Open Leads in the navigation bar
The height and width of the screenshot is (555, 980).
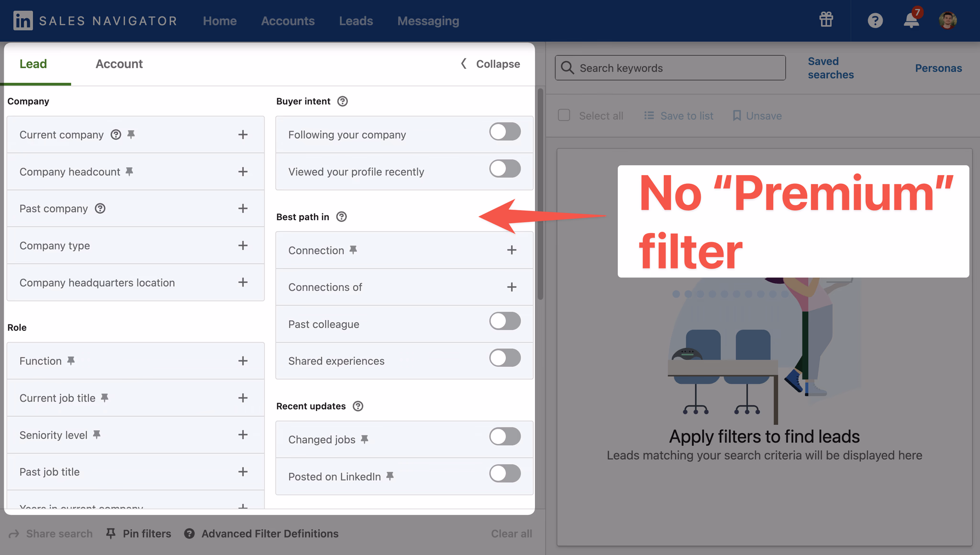(x=356, y=21)
